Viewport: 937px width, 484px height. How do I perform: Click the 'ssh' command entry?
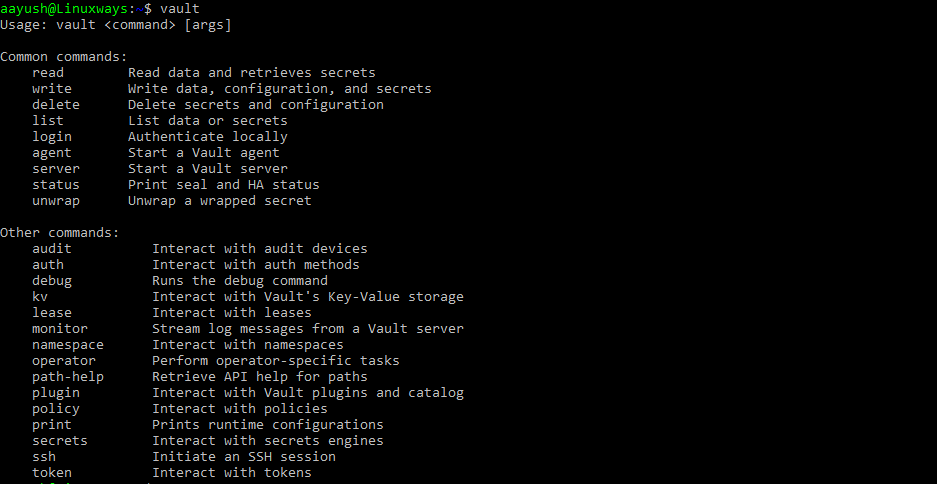click(x=44, y=457)
